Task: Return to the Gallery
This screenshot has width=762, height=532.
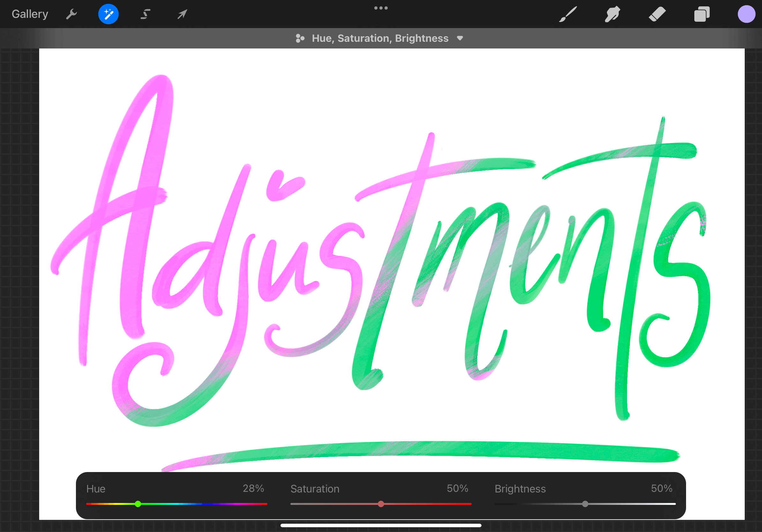Action: [30, 14]
